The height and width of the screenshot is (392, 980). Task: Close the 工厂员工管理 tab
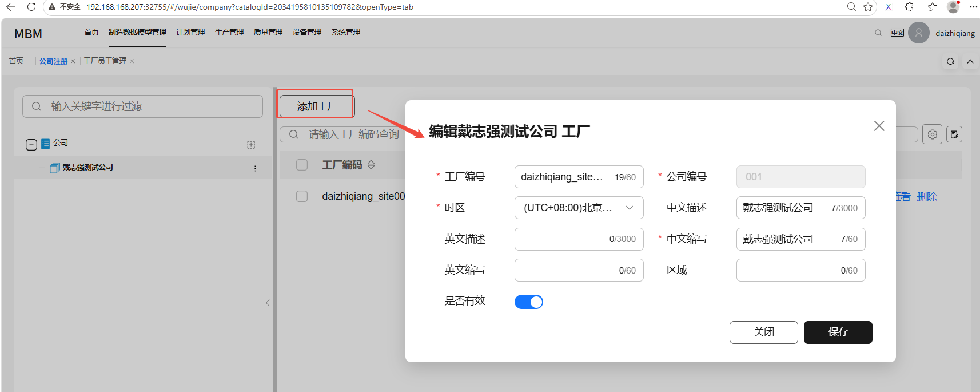(x=132, y=61)
